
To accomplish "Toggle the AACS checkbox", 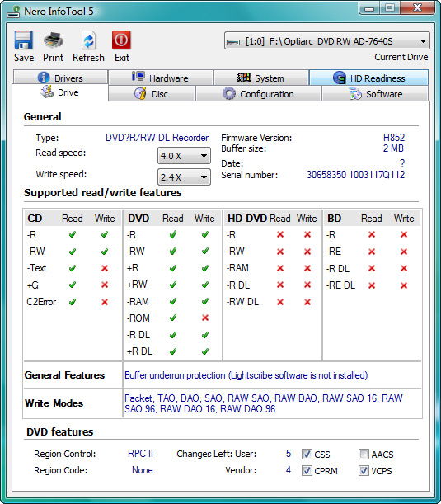I will point(364,455).
